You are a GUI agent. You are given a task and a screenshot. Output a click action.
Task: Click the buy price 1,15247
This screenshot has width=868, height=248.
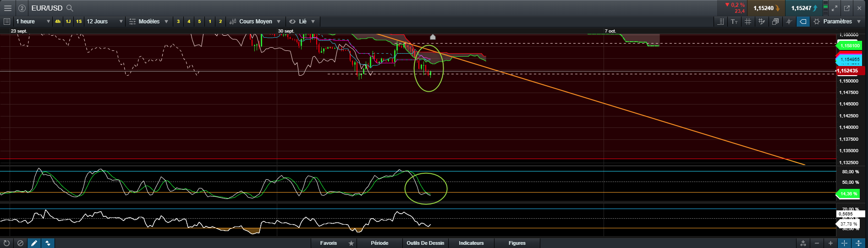click(803, 8)
